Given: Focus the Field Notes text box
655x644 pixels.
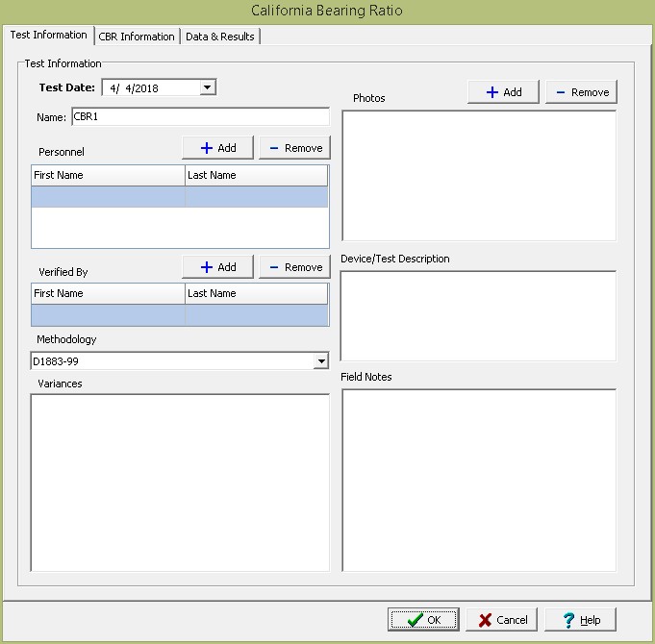Looking at the screenshot, I should coord(478,479).
